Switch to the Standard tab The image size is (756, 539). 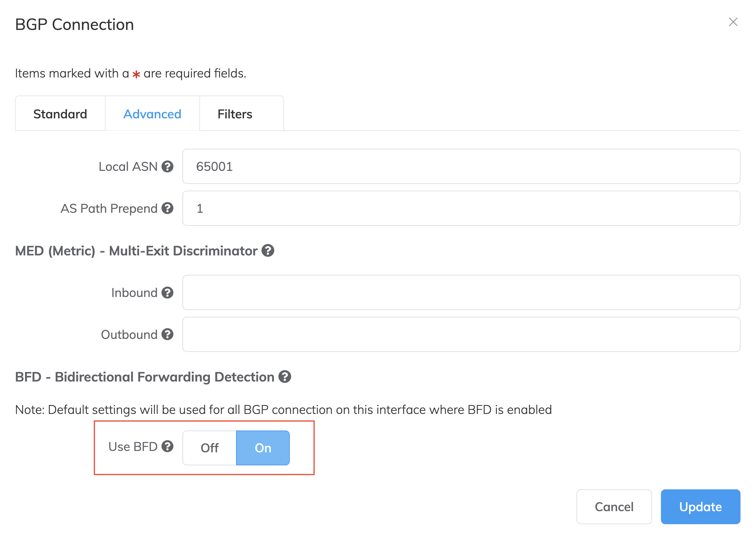(x=60, y=114)
